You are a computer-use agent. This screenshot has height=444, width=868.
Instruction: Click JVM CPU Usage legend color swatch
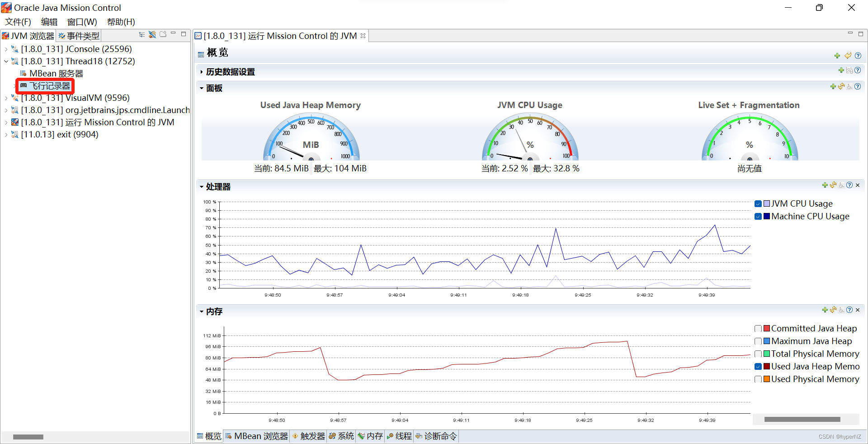pos(766,204)
